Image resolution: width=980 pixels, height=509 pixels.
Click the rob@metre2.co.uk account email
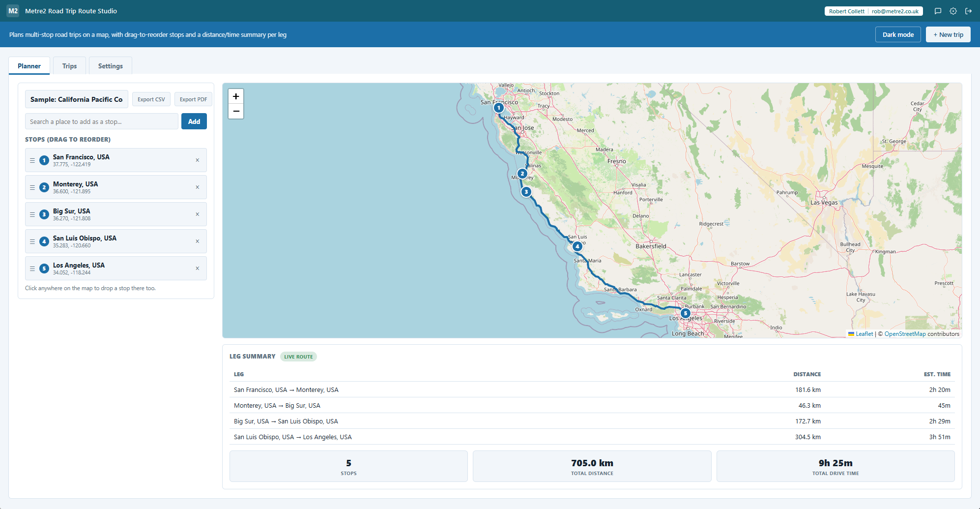[x=895, y=11]
